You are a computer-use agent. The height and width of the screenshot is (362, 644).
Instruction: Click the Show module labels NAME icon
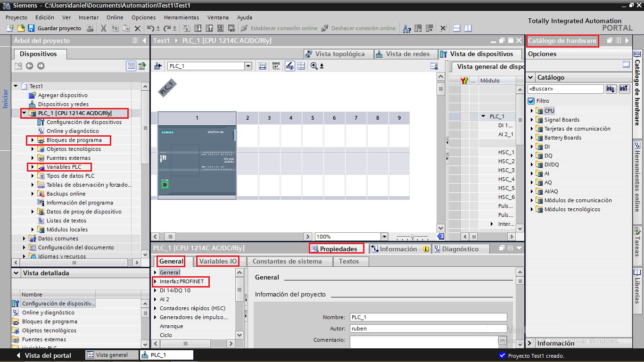(276, 66)
